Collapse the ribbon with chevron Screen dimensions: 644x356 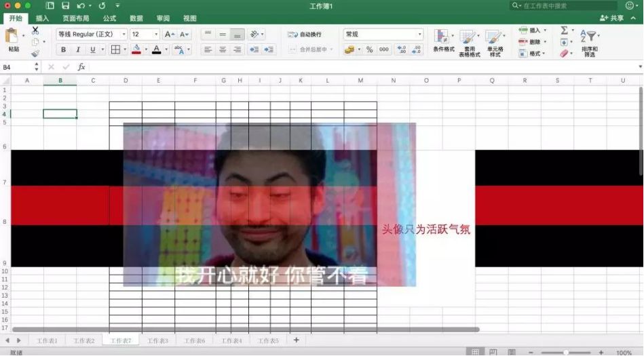[x=634, y=18]
